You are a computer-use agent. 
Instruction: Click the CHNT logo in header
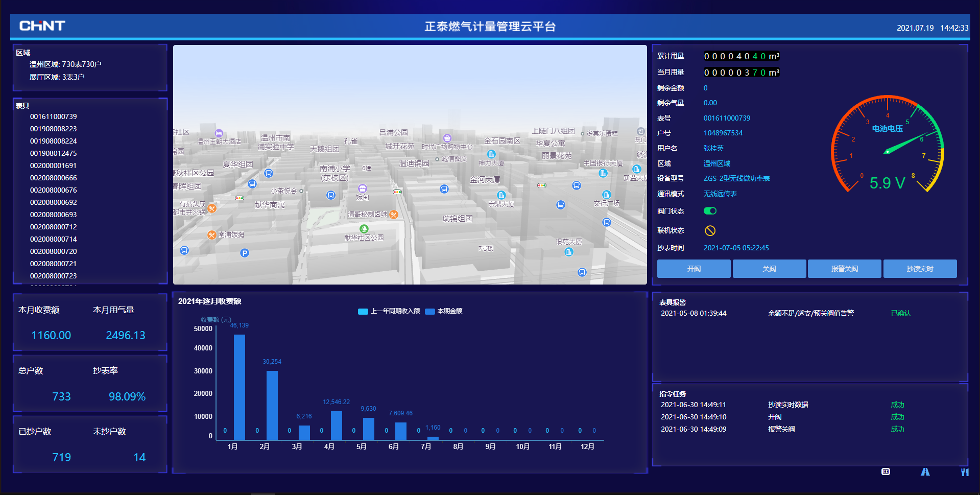pyautogui.click(x=42, y=26)
